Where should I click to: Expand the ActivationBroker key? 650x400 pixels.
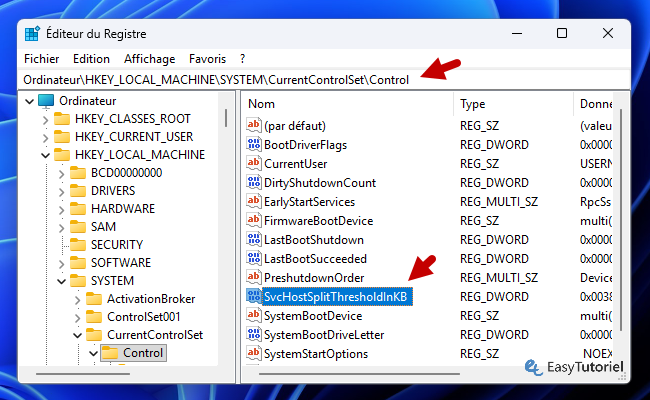78,299
